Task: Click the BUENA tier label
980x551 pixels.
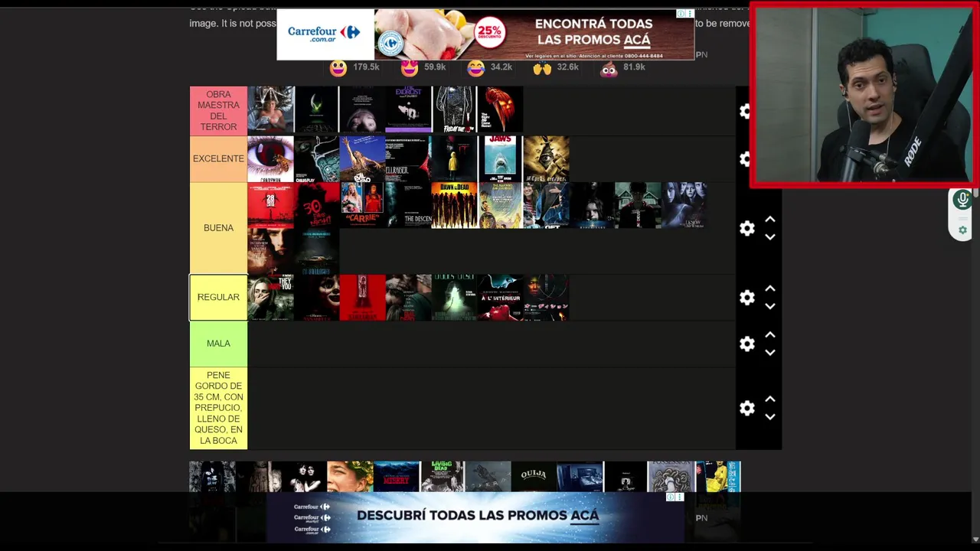Action: (218, 228)
